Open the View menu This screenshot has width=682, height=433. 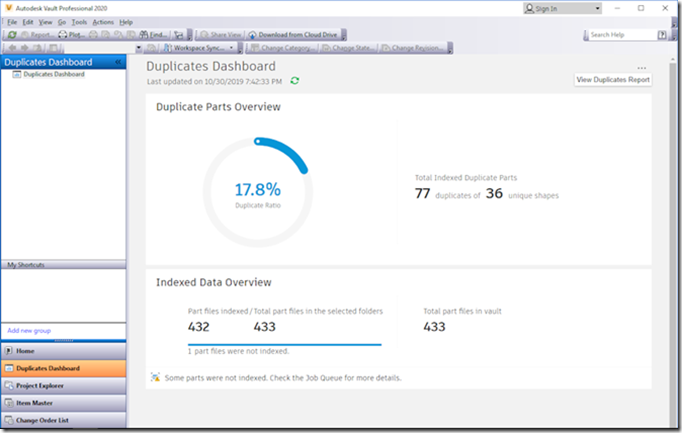[x=45, y=22]
